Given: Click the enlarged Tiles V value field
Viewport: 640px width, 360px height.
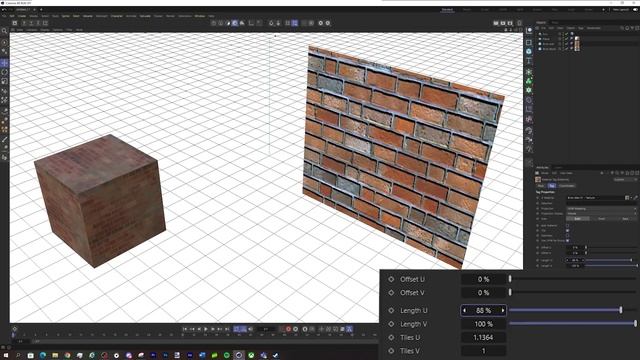Looking at the screenshot, I should click(x=483, y=351).
